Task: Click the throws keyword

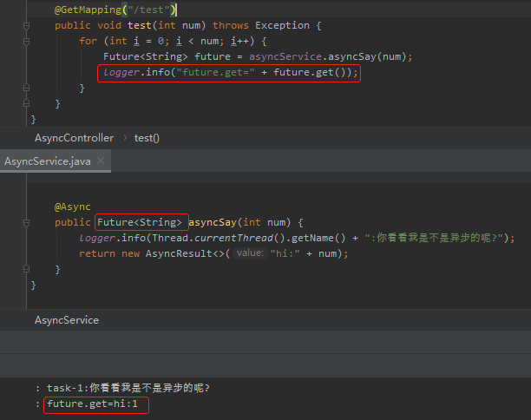Action: pos(231,25)
